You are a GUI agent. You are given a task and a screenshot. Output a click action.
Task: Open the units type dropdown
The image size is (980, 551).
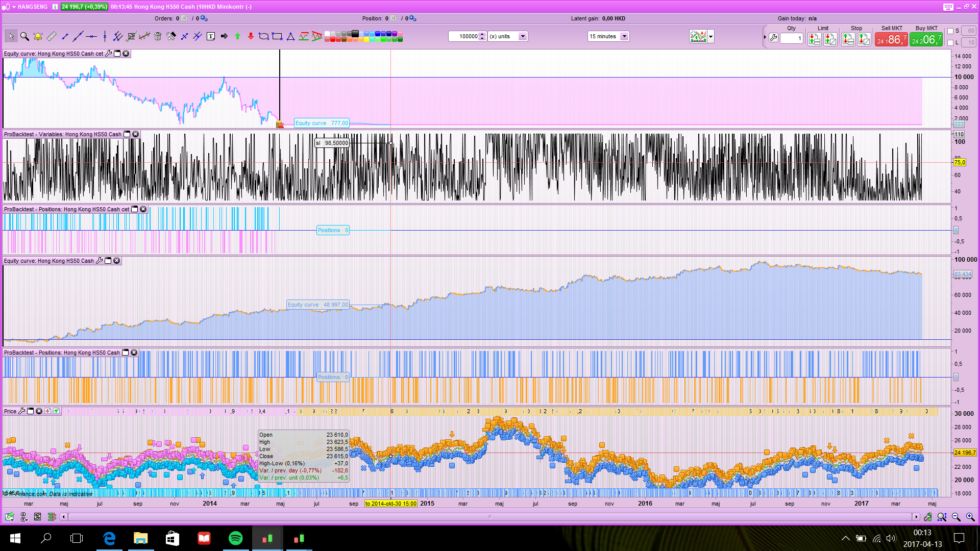tap(523, 36)
